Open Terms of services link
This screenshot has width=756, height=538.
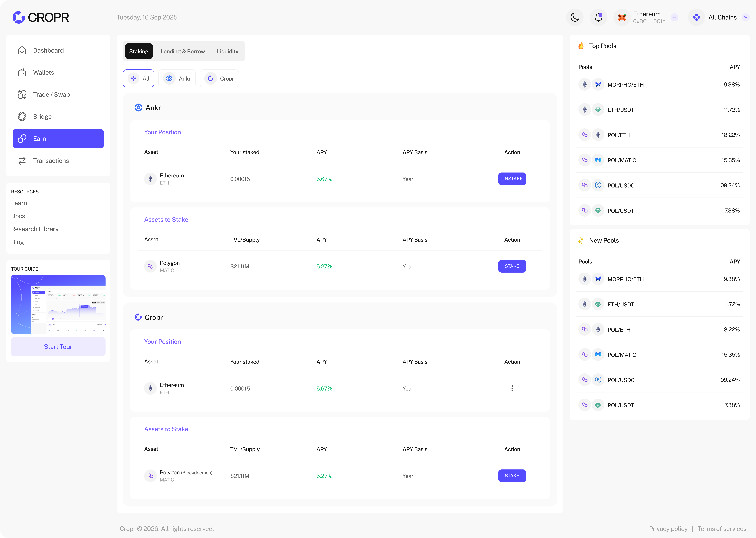pyautogui.click(x=722, y=529)
